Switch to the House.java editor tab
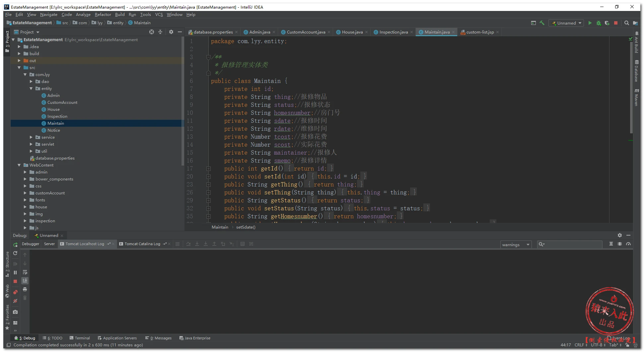644x352 pixels. click(352, 32)
